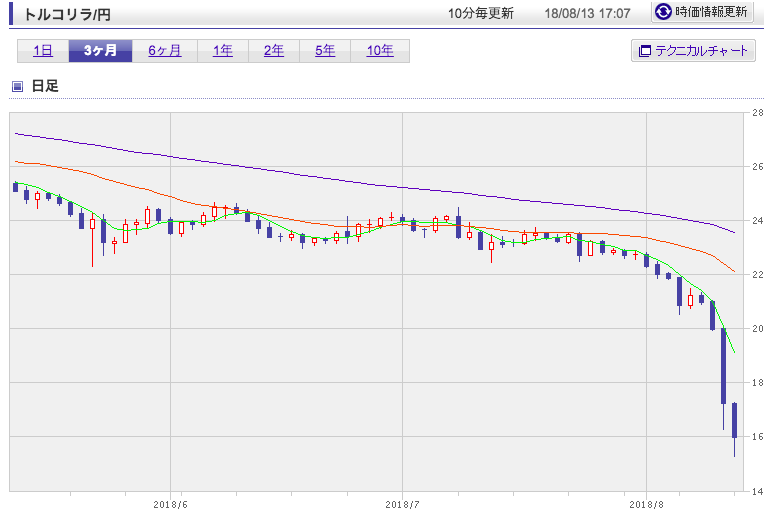Open the 5年 chart period
Screen dimensions: 769x512
(x=325, y=51)
